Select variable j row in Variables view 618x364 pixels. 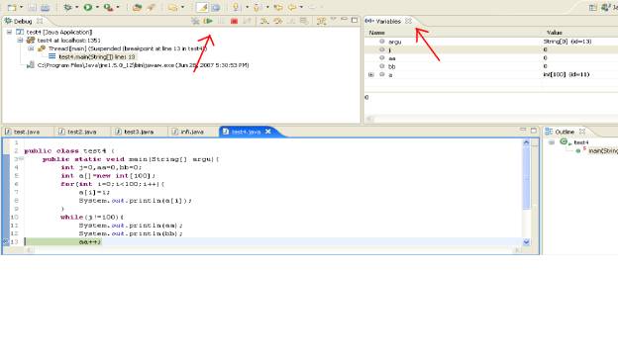pyautogui.click(x=490, y=49)
